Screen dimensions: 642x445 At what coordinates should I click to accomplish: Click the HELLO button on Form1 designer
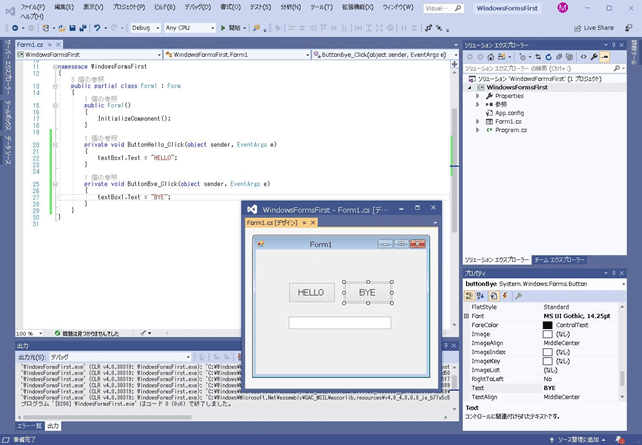(312, 292)
